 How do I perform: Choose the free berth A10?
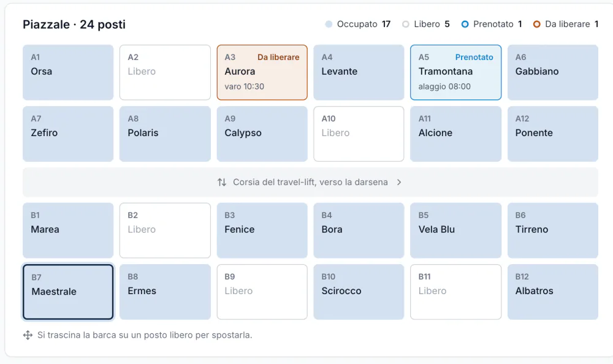[x=359, y=134]
